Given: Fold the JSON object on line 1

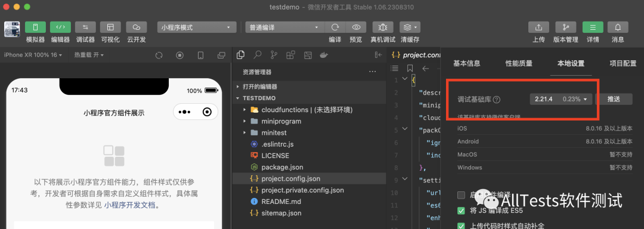Looking at the screenshot, I should [x=404, y=79].
